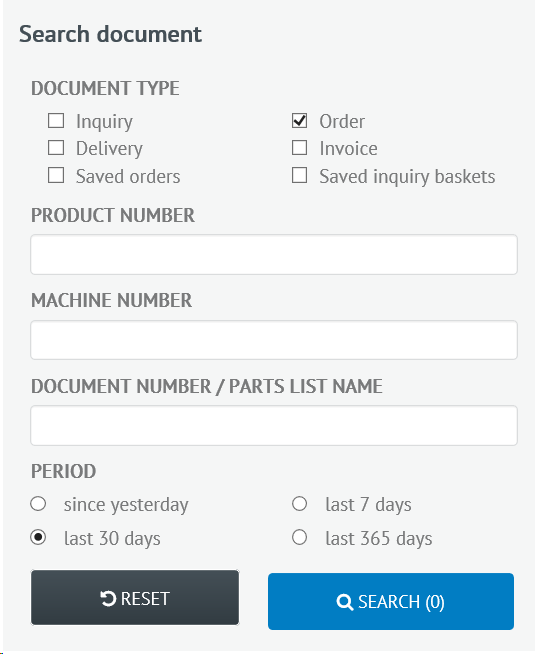Viewport: 536px width, 654px height.
Task: Click the Saved inquiry baskets label
Action: click(x=407, y=177)
